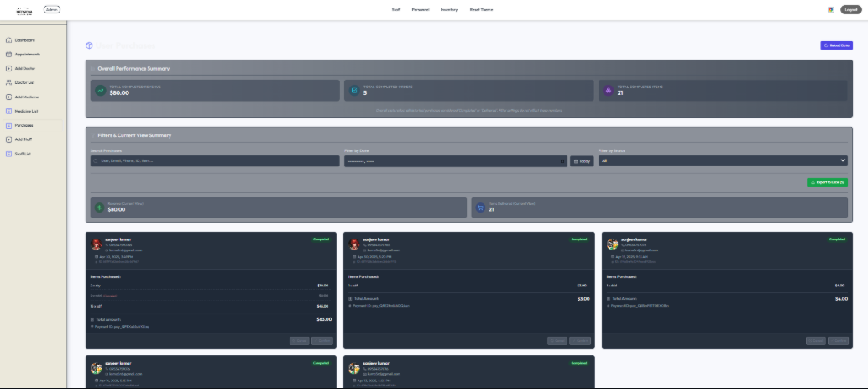Click the $63.00 total amount value
868x389 pixels.
click(x=324, y=319)
